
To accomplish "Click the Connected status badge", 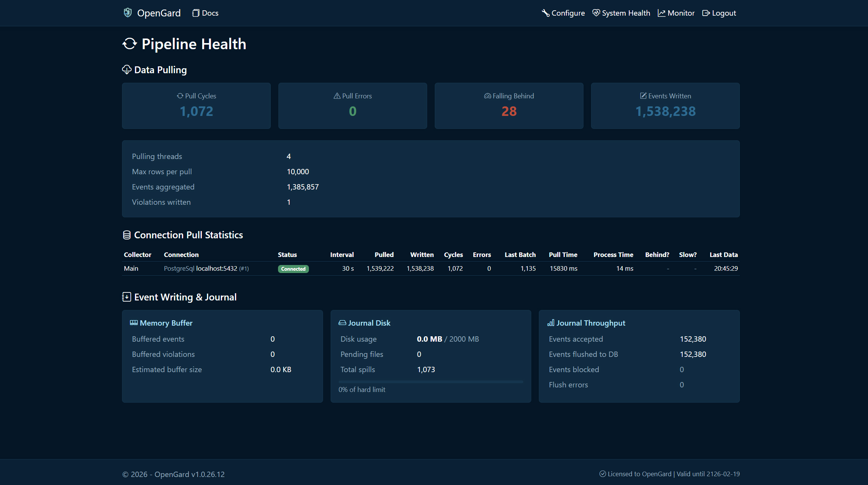I will pos(293,268).
